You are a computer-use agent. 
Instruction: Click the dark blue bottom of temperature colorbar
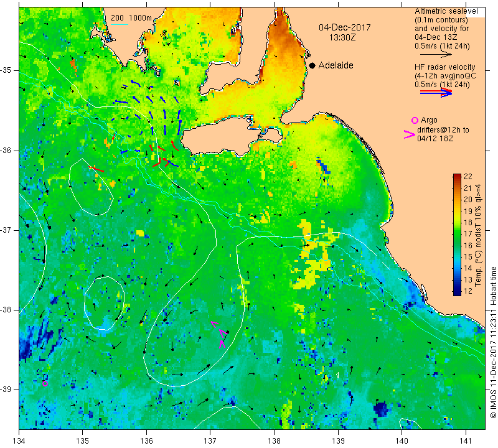[x=457, y=293]
